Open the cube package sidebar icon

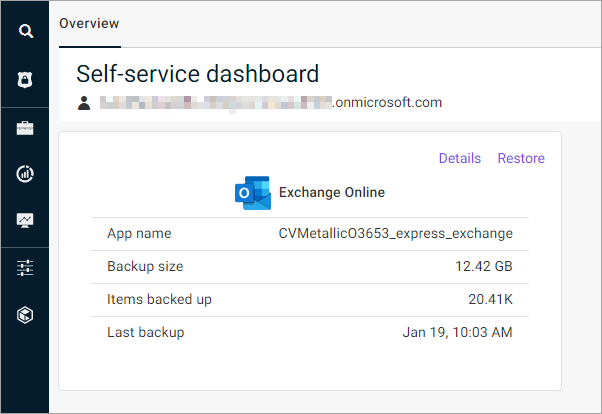[x=25, y=315]
